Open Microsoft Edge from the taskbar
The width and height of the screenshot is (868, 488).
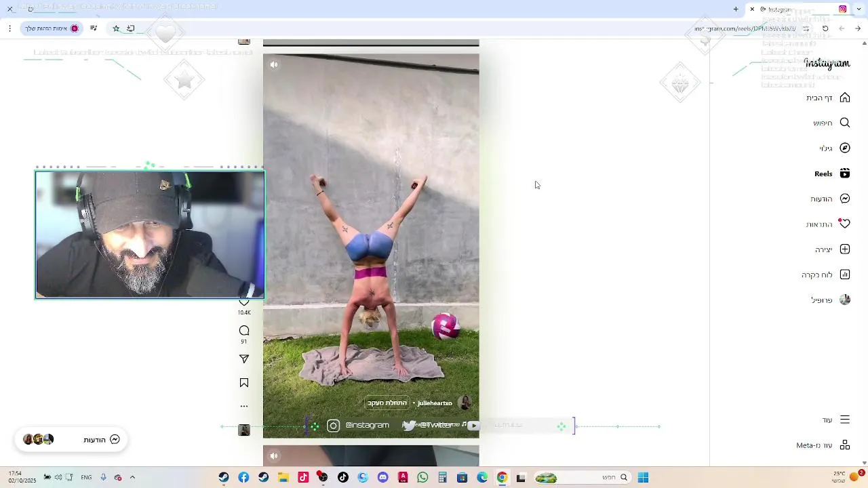click(482, 478)
